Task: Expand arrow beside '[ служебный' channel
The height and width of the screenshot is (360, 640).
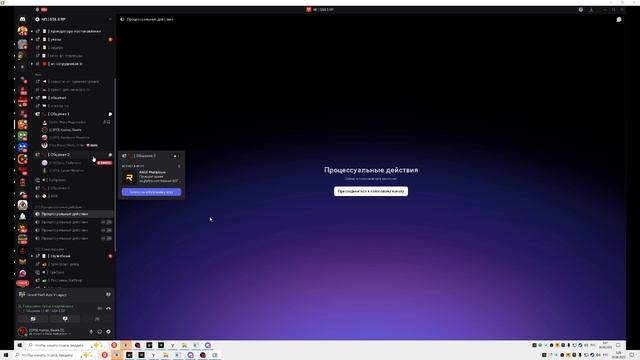Action: click(32, 256)
